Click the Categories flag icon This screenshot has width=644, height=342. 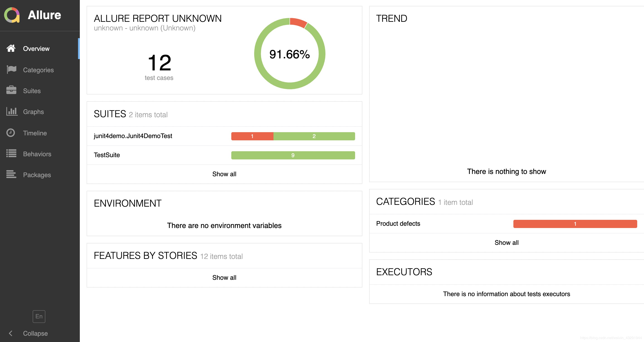(x=12, y=69)
